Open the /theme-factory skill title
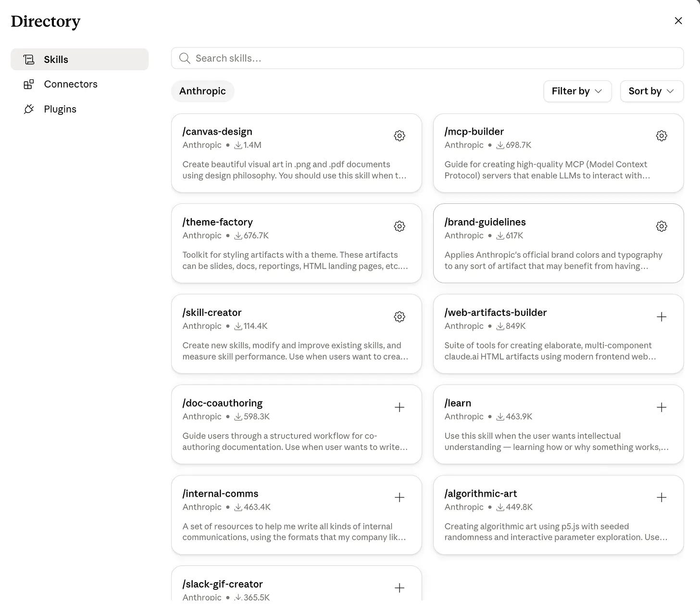Viewport: 700px width, 612px height. (217, 222)
